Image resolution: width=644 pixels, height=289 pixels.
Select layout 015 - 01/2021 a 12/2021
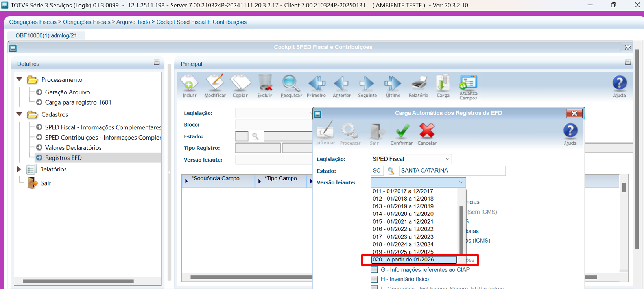[x=403, y=222]
